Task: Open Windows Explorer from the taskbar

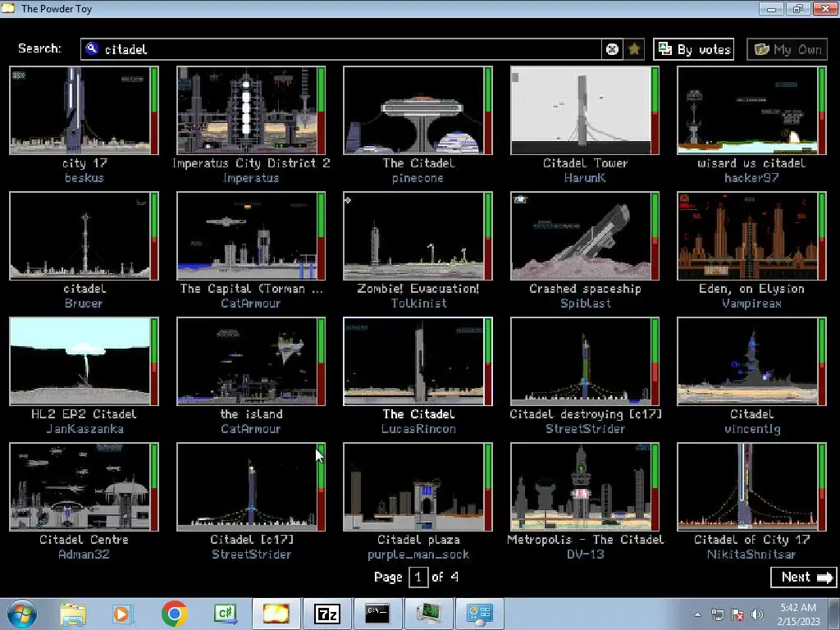Action: 73,614
